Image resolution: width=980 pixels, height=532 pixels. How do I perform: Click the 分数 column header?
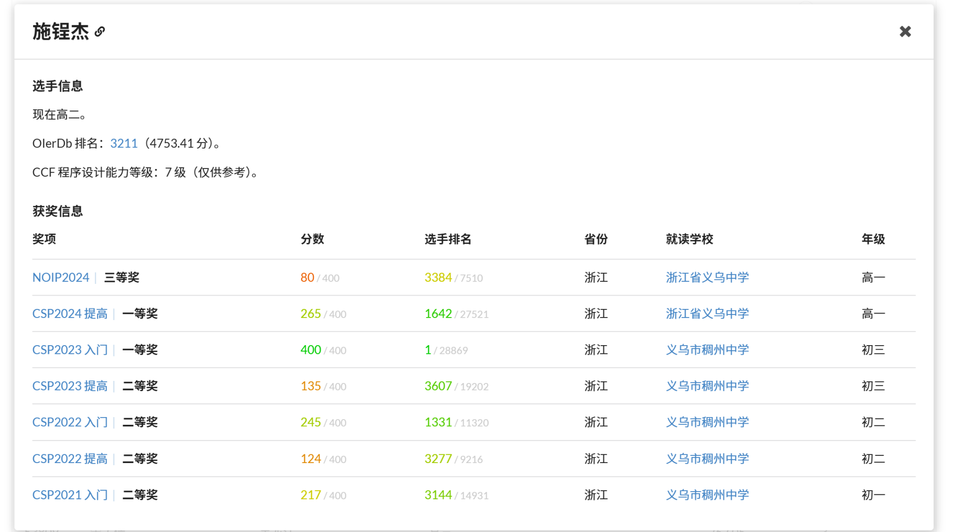coord(312,239)
